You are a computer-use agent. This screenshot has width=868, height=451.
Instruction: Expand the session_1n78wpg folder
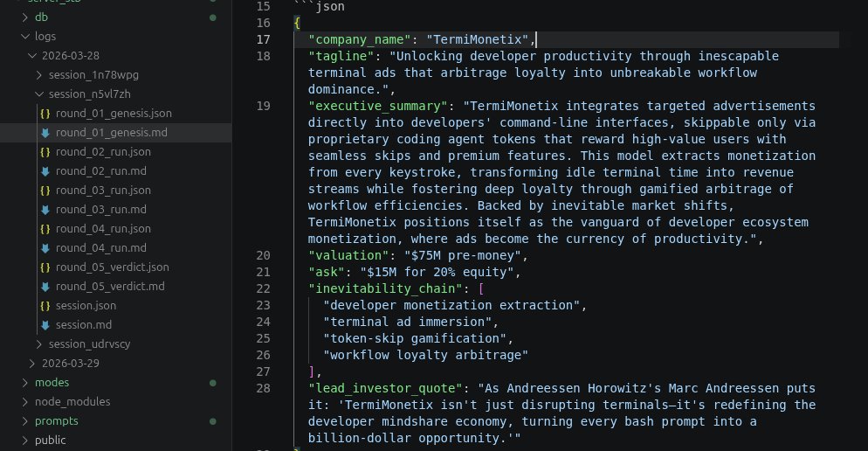click(38, 75)
